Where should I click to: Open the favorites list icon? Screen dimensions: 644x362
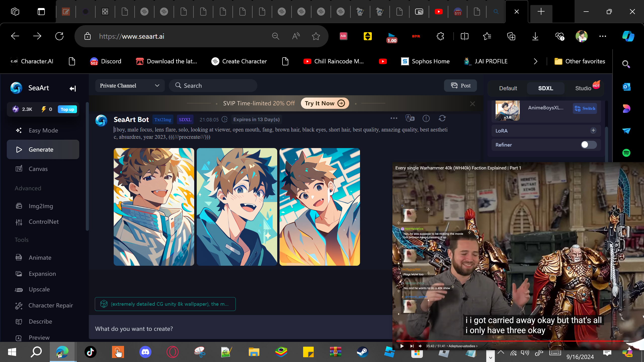[487, 36]
